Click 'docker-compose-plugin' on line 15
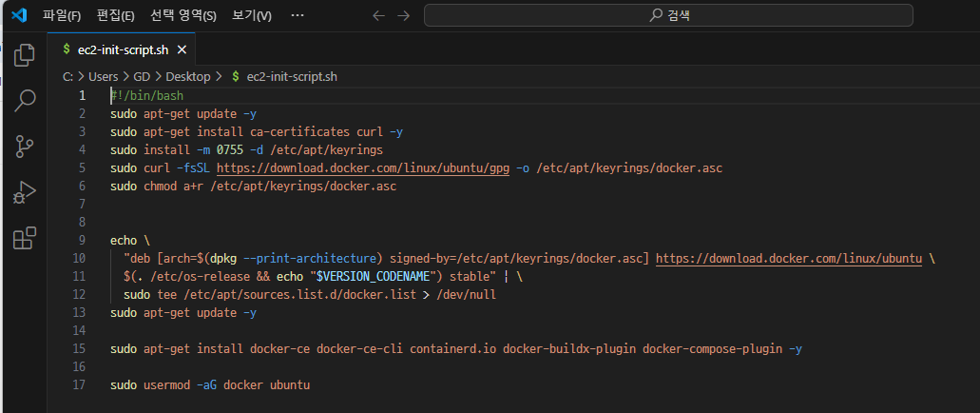 pos(713,348)
